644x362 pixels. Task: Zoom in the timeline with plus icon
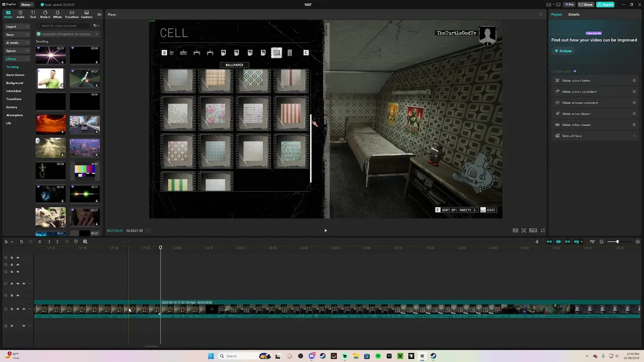(x=638, y=242)
